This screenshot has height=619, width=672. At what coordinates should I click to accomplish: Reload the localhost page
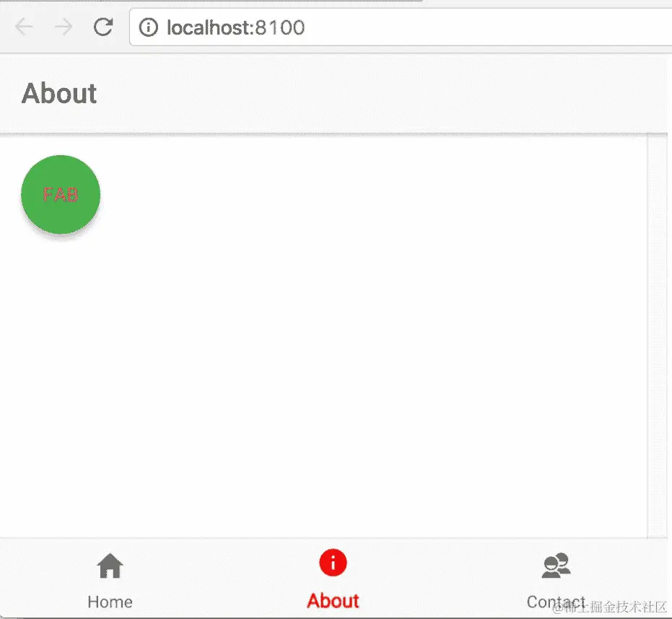[103, 27]
